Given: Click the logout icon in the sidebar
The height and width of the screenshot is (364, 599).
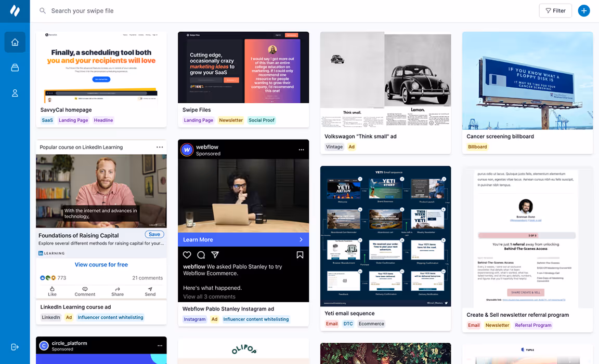Looking at the screenshot, I should click(x=15, y=347).
